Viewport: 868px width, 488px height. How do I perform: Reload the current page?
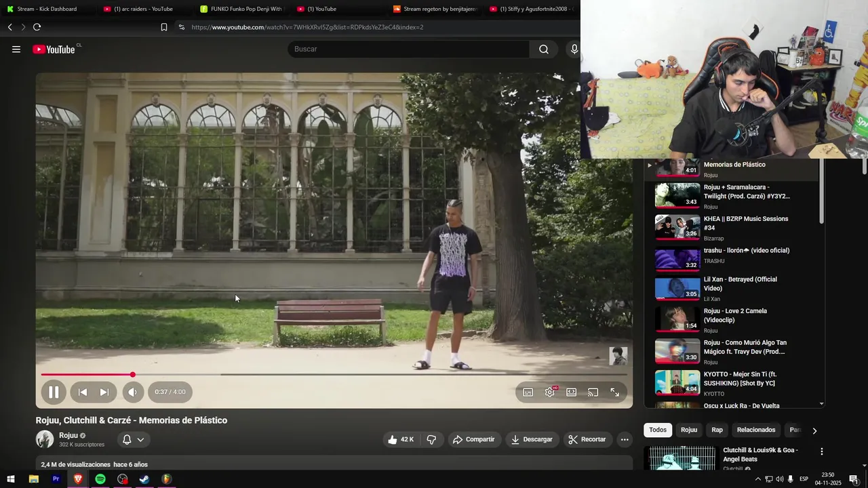pyautogui.click(x=37, y=27)
